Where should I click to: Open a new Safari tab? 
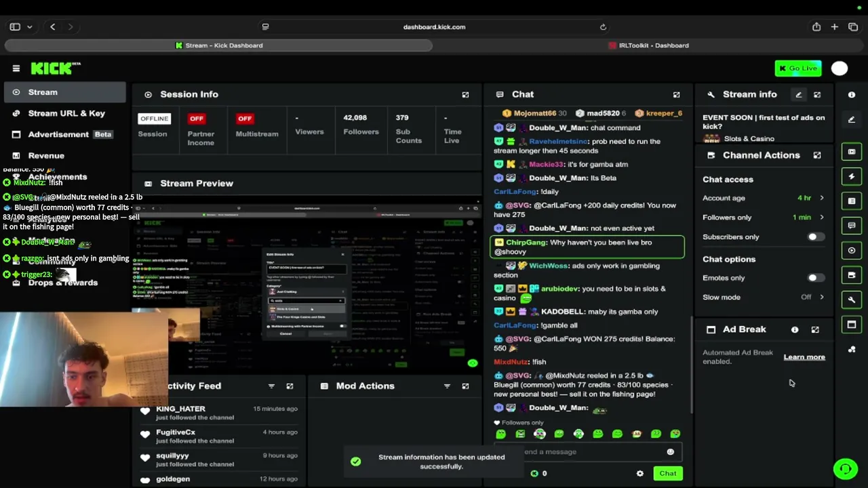point(835,27)
